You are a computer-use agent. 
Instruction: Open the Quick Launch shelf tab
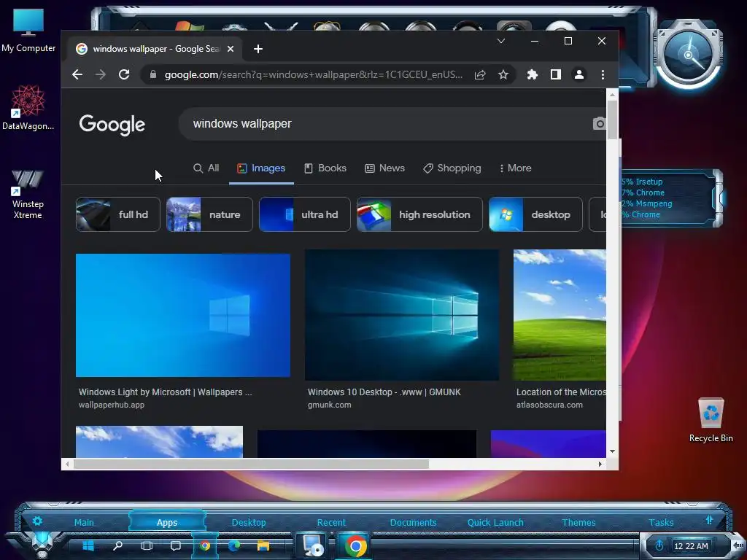[495, 522]
